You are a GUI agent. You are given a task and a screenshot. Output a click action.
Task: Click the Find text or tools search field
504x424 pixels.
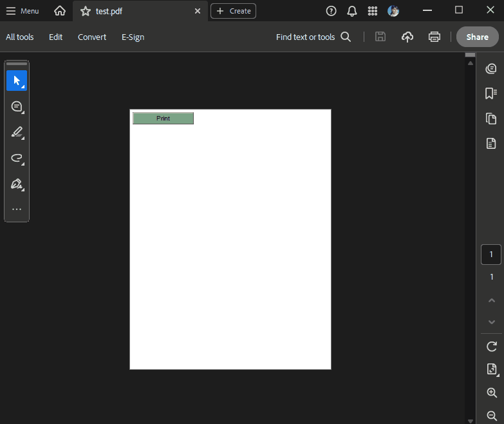[x=313, y=37]
